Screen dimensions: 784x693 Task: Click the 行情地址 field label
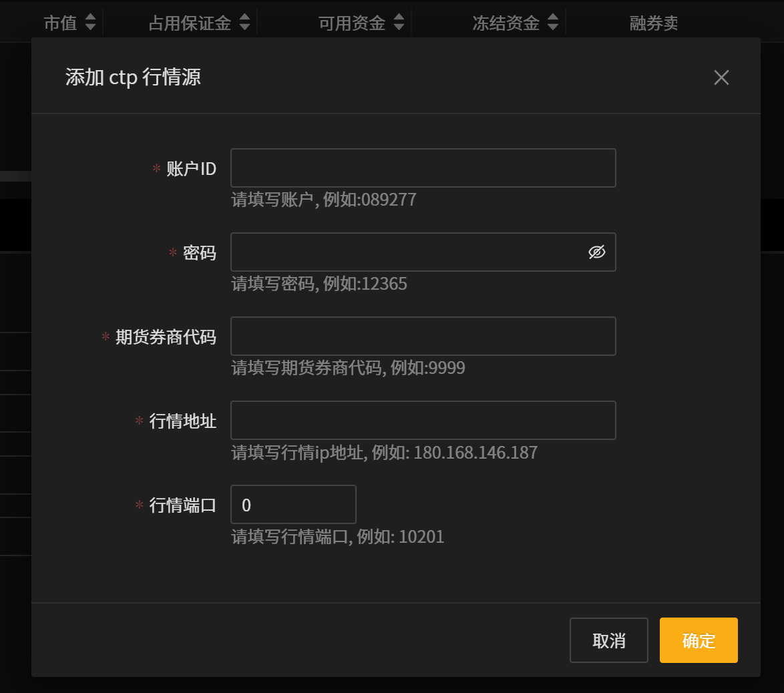click(182, 421)
